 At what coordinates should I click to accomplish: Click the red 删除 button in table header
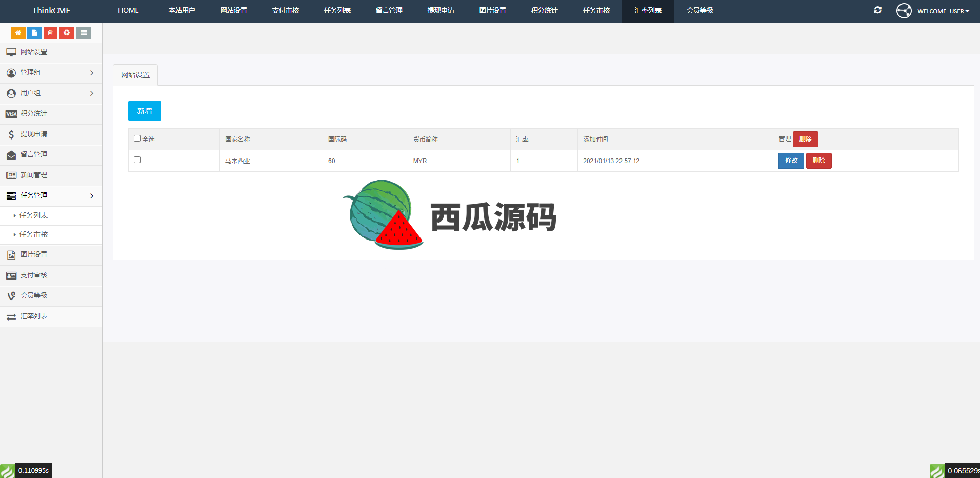pyautogui.click(x=805, y=139)
